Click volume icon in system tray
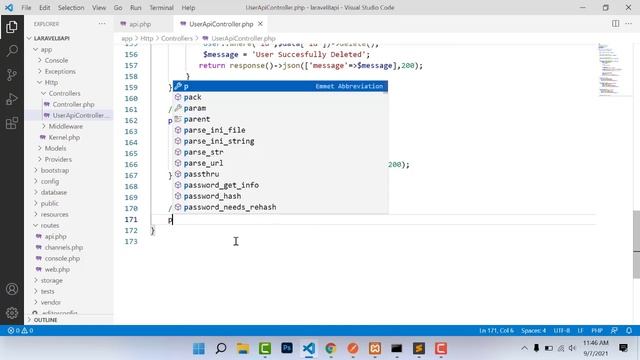This screenshot has width=640, height=360. pyautogui.click(x=572, y=348)
